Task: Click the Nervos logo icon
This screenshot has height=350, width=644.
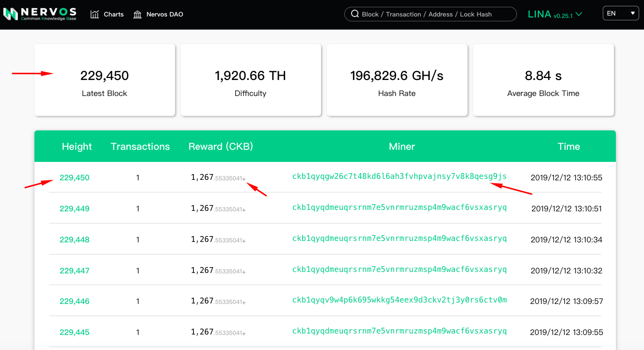Action: click(x=10, y=14)
